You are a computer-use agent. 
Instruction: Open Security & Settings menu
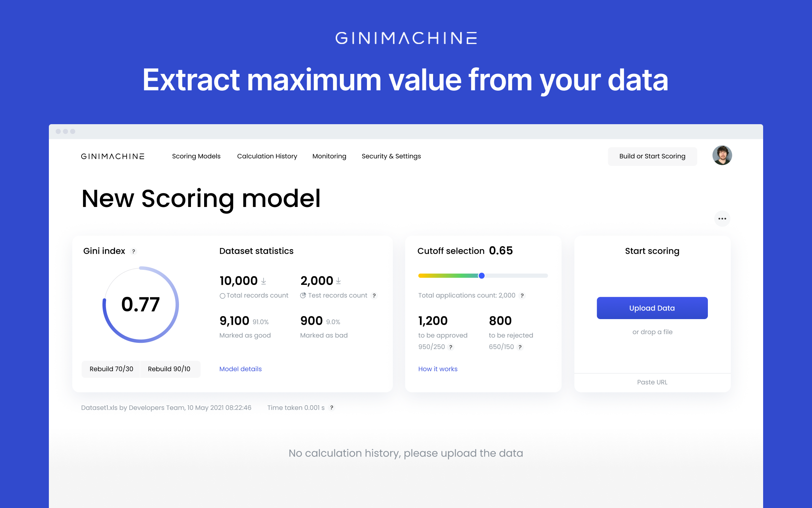(x=391, y=156)
